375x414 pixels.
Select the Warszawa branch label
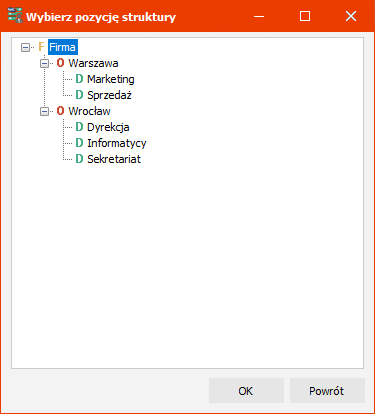[x=93, y=63]
